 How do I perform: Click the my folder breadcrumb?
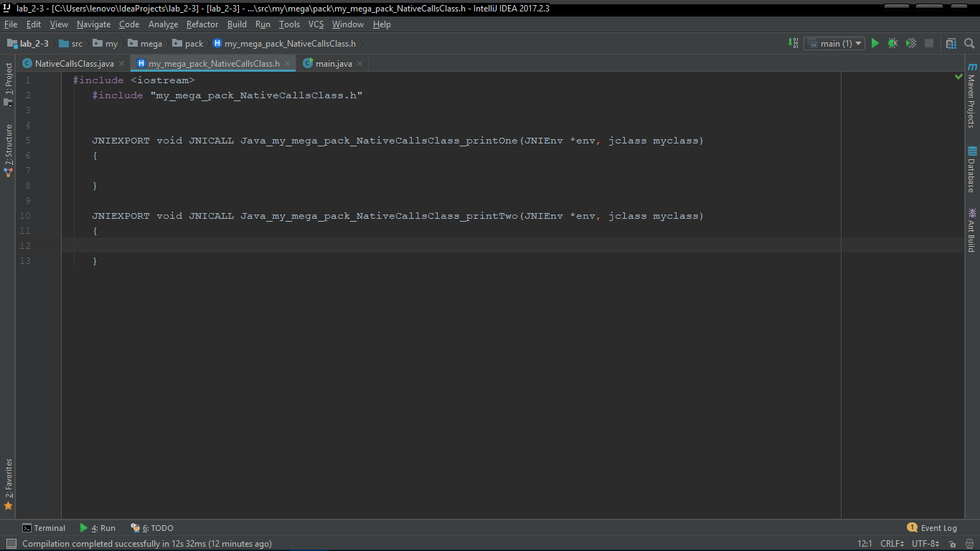click(105, 43)
